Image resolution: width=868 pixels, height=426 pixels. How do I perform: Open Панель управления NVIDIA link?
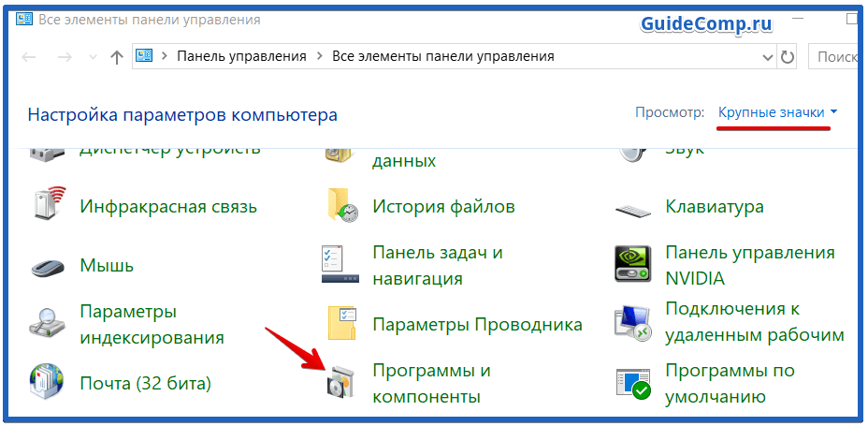750,265
